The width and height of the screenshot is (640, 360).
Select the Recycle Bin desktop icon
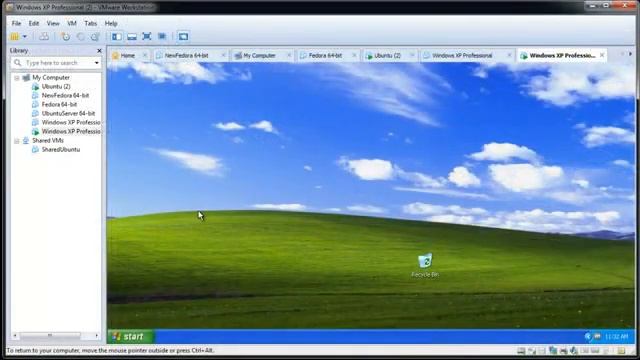[x=425, y=265]
